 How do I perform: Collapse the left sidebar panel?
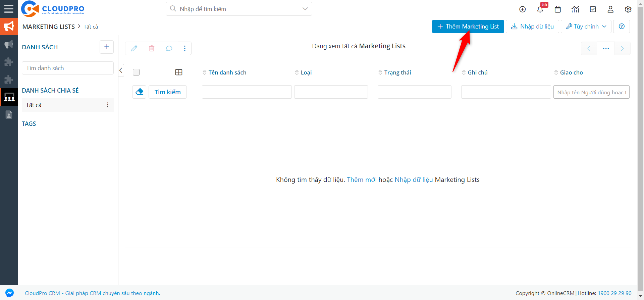121,70
